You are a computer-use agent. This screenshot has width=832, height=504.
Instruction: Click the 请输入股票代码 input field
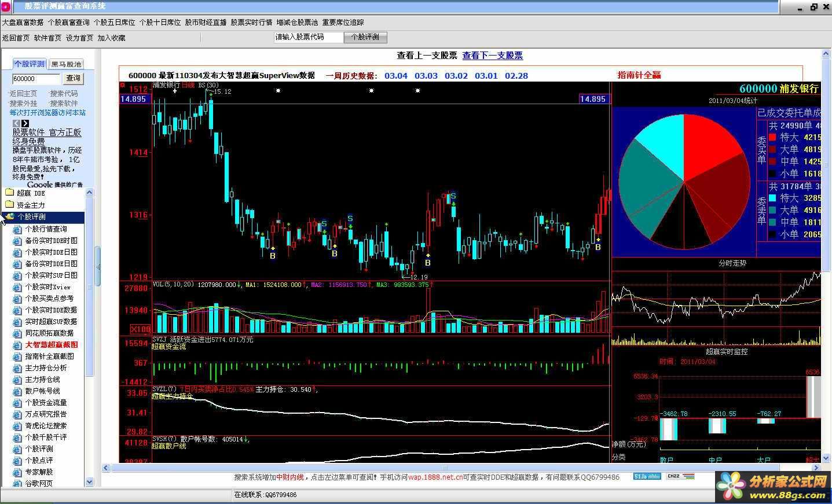(308, 37)
